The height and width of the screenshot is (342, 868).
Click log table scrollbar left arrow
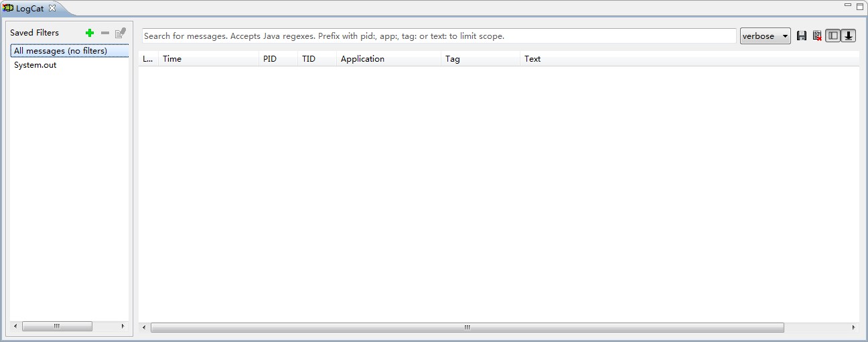144,327
